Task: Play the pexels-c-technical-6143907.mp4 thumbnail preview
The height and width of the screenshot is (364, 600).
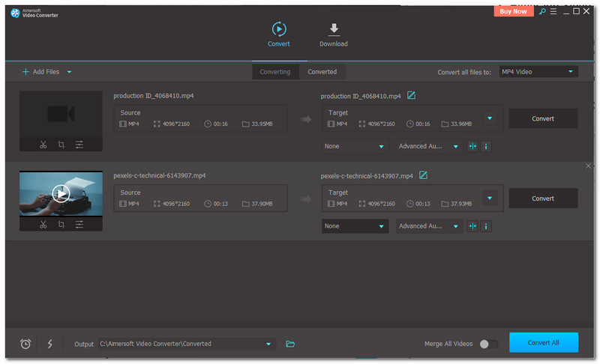Action: coord(61,194)
